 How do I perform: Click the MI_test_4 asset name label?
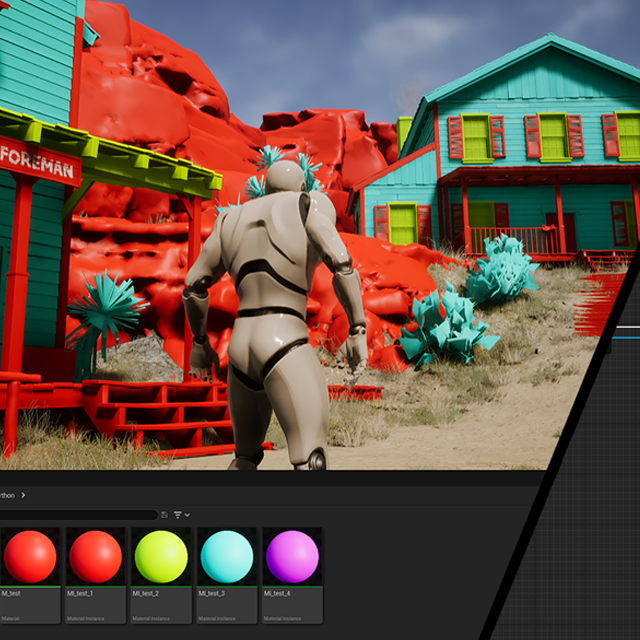(x=277, y=593)
